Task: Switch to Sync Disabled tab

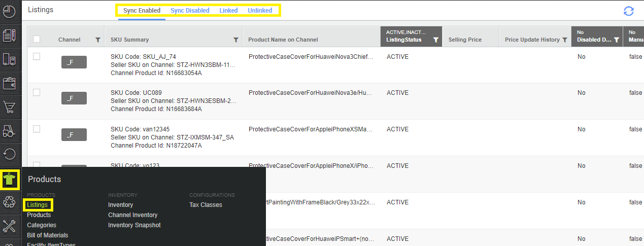Action: pyautogui.click(x=190, y=10)
